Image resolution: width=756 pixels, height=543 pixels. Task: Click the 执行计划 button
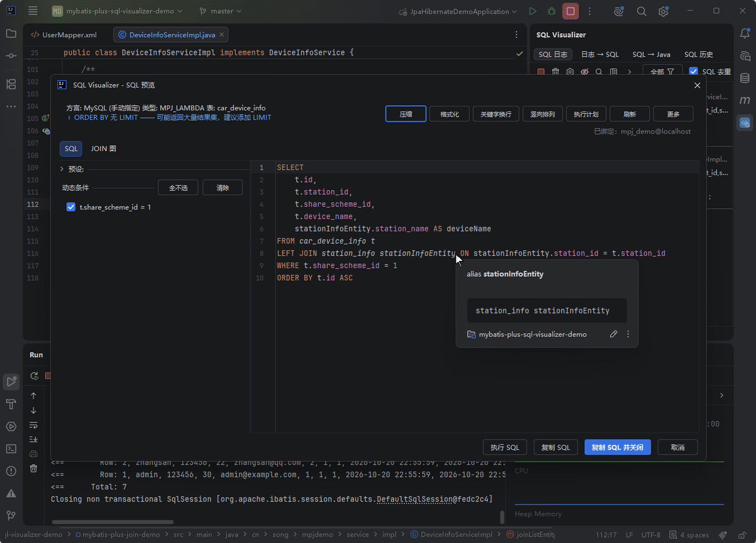(586, 114)
